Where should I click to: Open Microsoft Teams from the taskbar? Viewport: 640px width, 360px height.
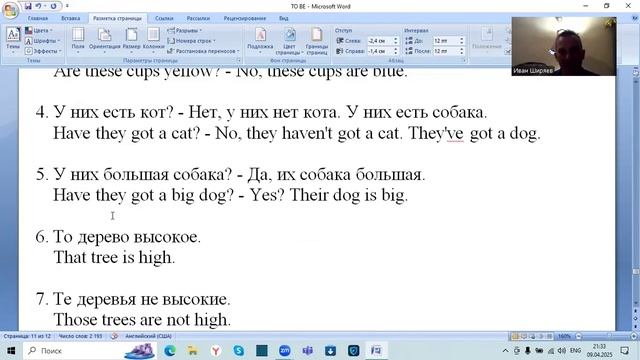pyautogui.click(x=307, y=351)
